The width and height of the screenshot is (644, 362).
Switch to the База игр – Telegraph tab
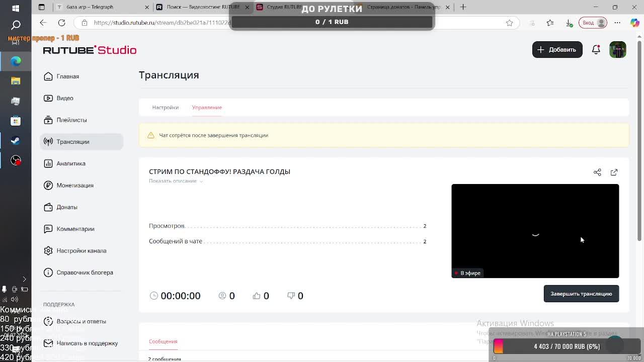coord(101,7)
